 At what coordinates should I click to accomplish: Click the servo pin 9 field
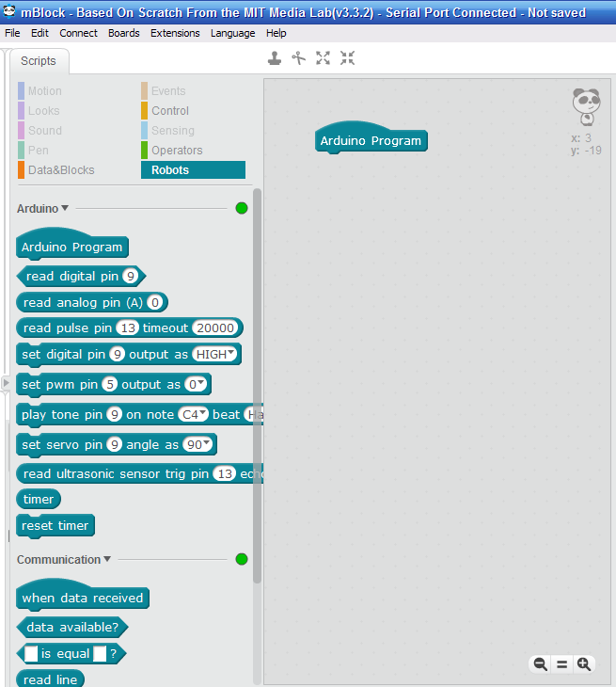tap(115, 444)
